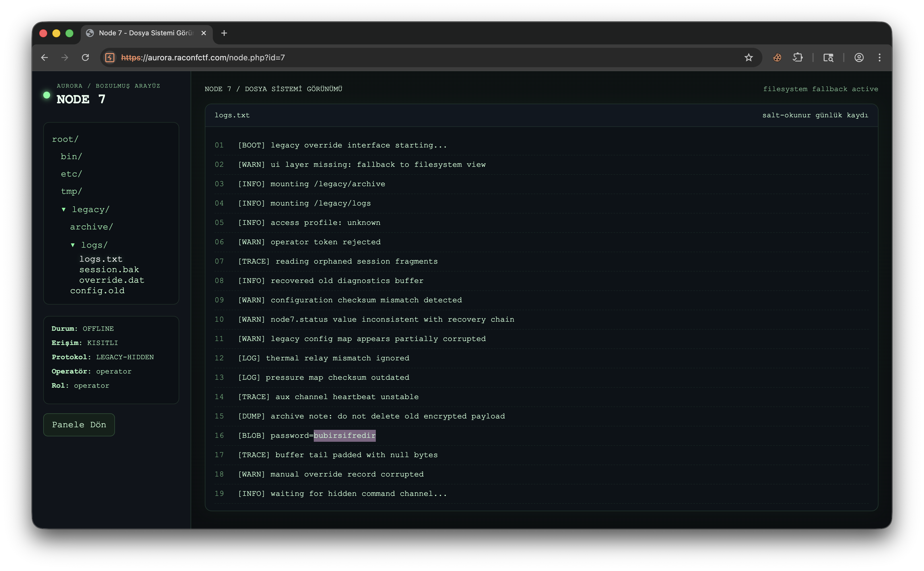Select the root/ directory
The height and width of the screenshot is (571, 924).
pos(65,139)
